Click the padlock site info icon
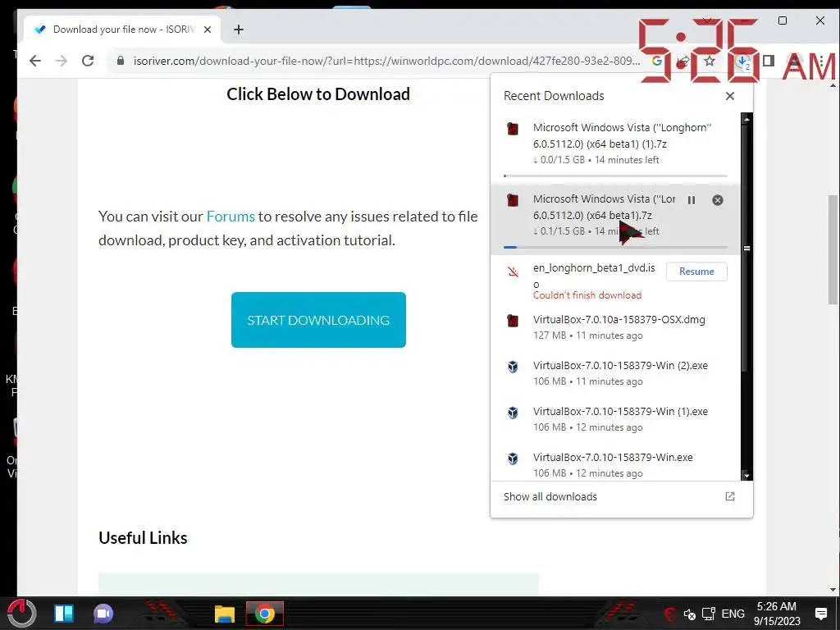This screenshot has height=630, width=840. tap(121, 61)
